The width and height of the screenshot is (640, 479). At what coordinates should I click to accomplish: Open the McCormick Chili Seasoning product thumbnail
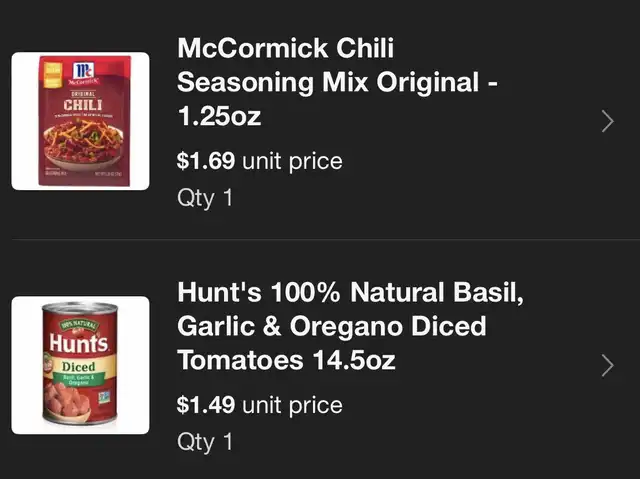point(80,121)
